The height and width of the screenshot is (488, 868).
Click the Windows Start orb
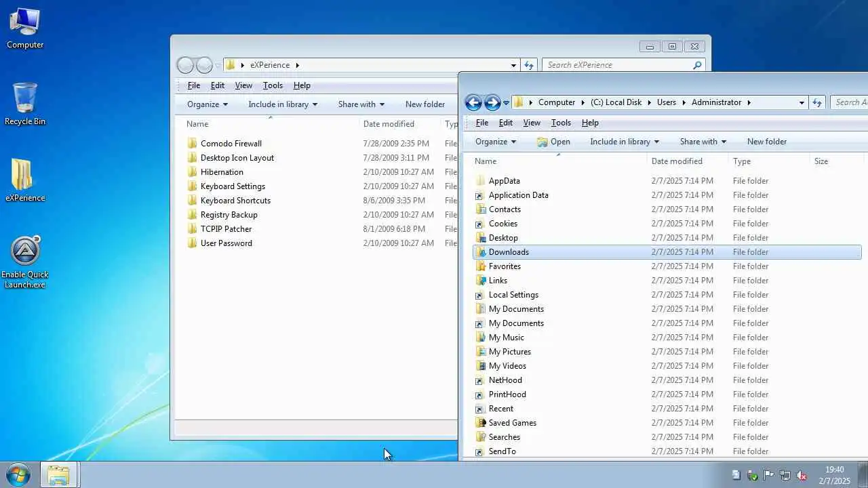tap(17, 474)
